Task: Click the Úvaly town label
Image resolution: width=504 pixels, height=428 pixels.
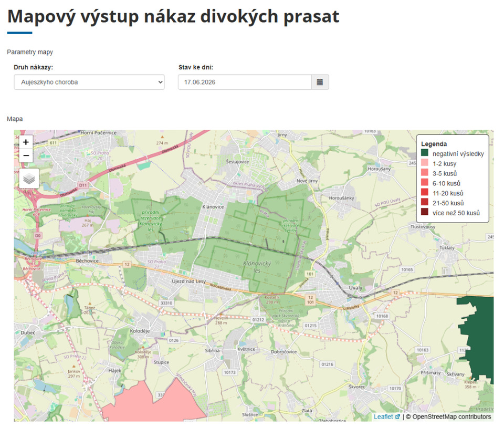Action: [355, 287]
